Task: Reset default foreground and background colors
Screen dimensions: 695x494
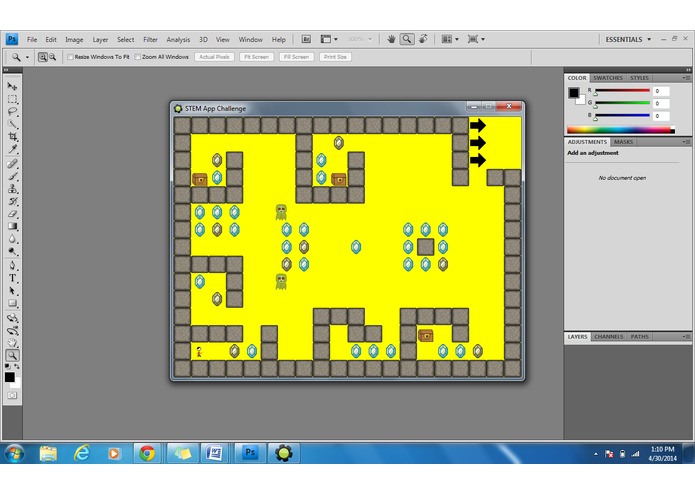Action: click(x=8, y=366)
